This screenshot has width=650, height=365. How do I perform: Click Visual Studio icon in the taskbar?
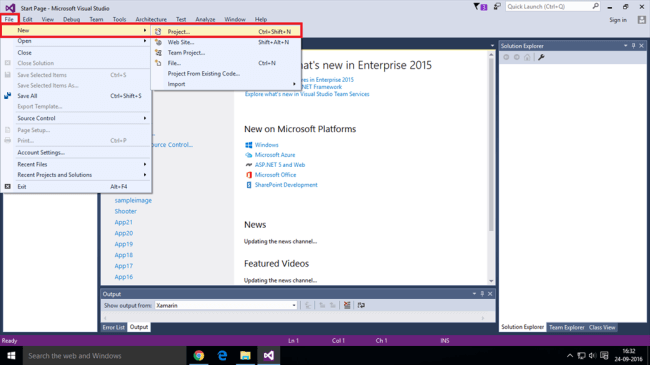(269, 355)
